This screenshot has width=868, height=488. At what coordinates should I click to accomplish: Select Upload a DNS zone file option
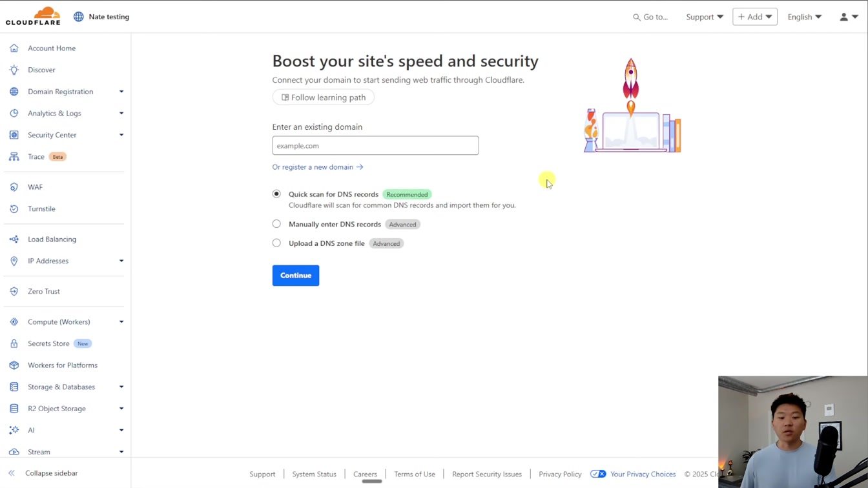[276, 243]
